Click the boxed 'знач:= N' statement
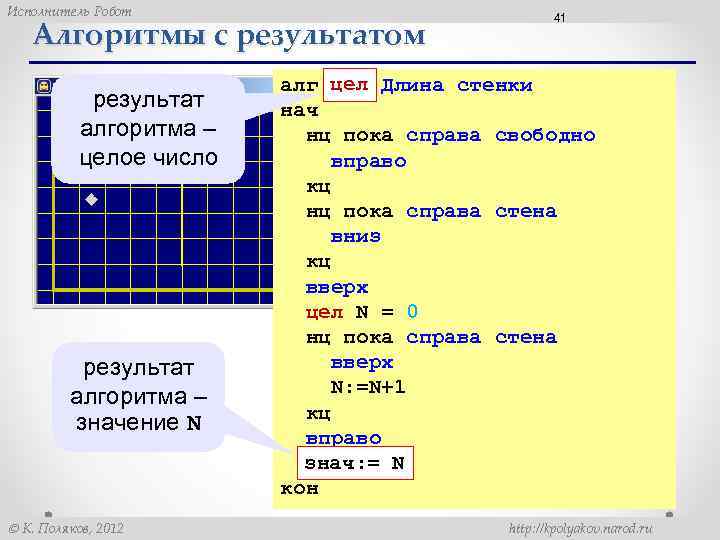Viewport: 720px width, 540px height. tap(355, 463)
